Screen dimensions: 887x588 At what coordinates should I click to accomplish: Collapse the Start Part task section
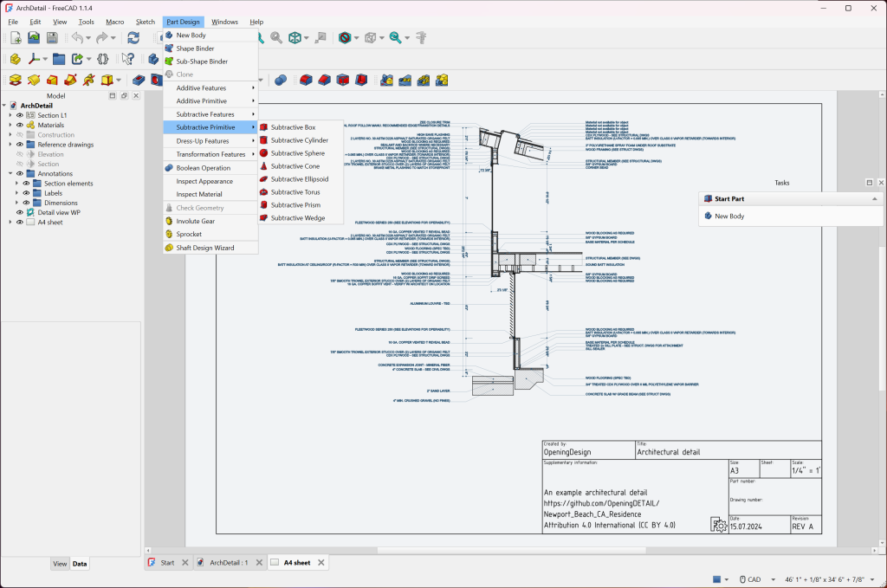point(875,199)
